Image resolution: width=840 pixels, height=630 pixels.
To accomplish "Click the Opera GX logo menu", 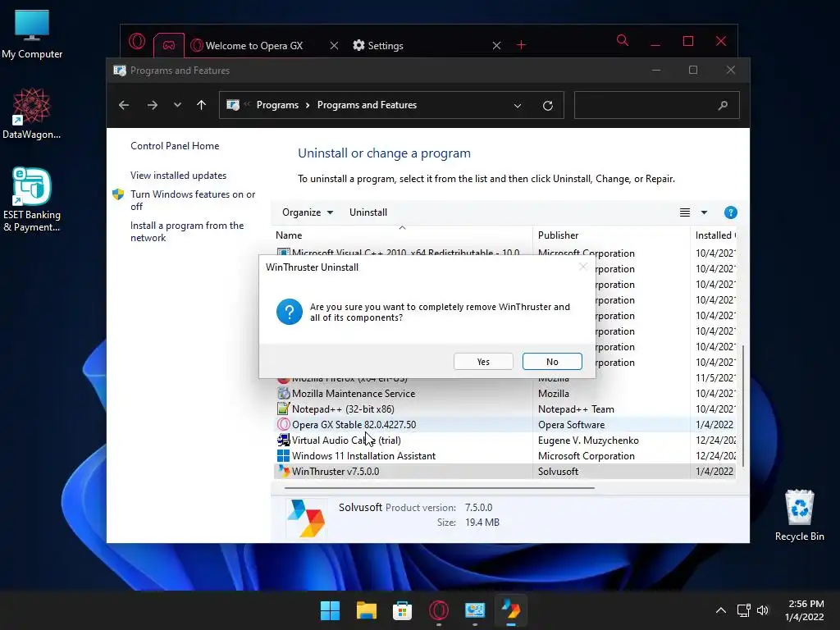I will pos(137,41).
